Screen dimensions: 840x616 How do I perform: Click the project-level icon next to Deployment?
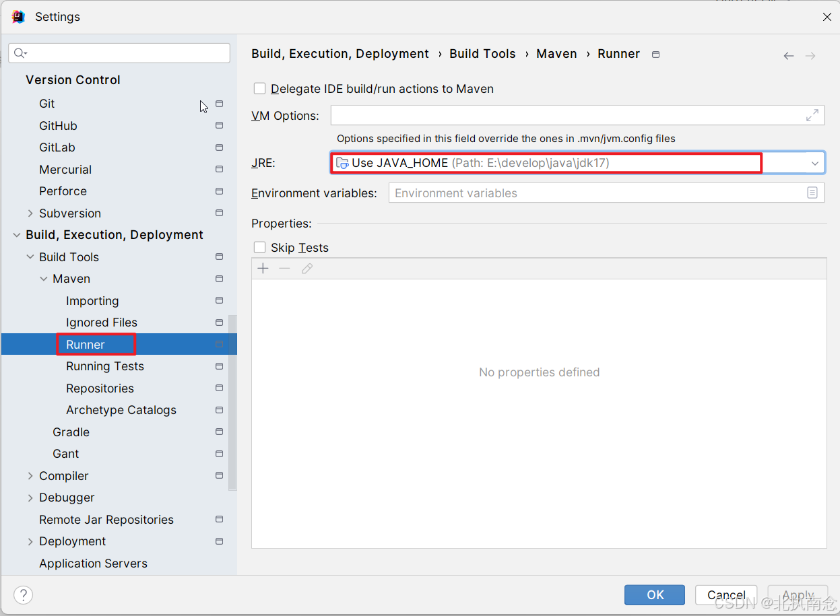point(219,541)
